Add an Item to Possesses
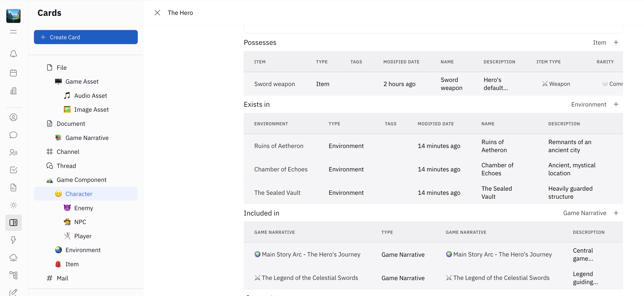644x296 pixels. [616, 42]
